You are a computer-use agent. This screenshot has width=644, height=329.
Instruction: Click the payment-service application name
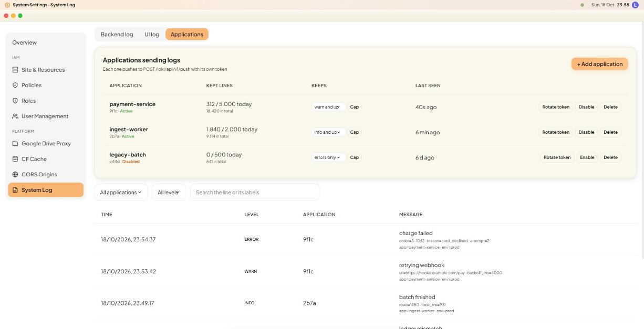coord(132,104)
